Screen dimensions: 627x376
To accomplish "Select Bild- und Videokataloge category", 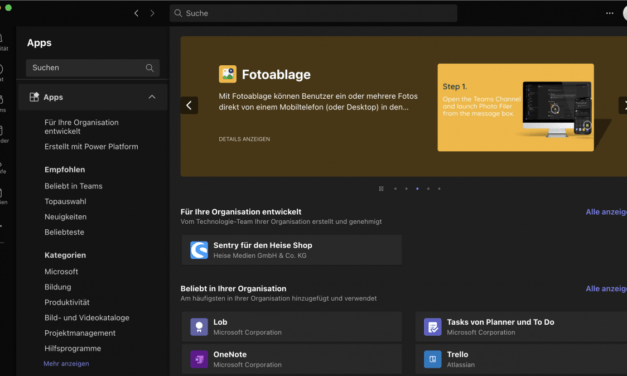I will click(87, 318).
